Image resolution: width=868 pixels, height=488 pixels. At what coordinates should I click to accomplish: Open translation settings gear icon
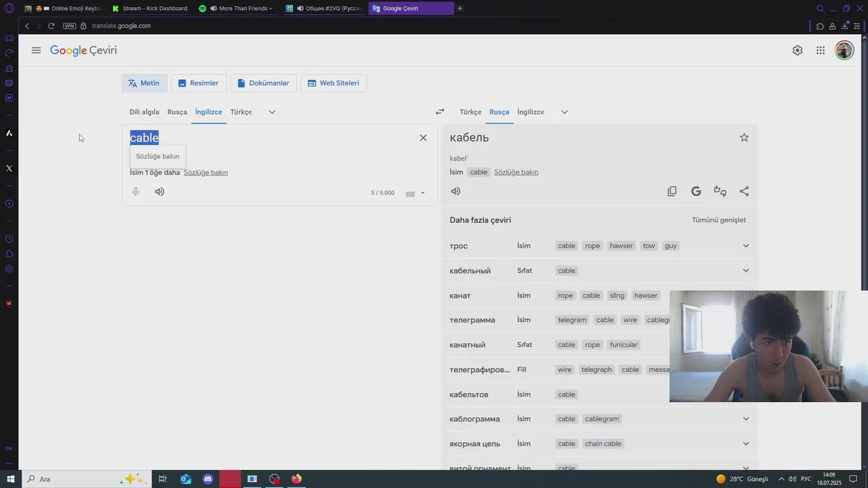point(797,50)
